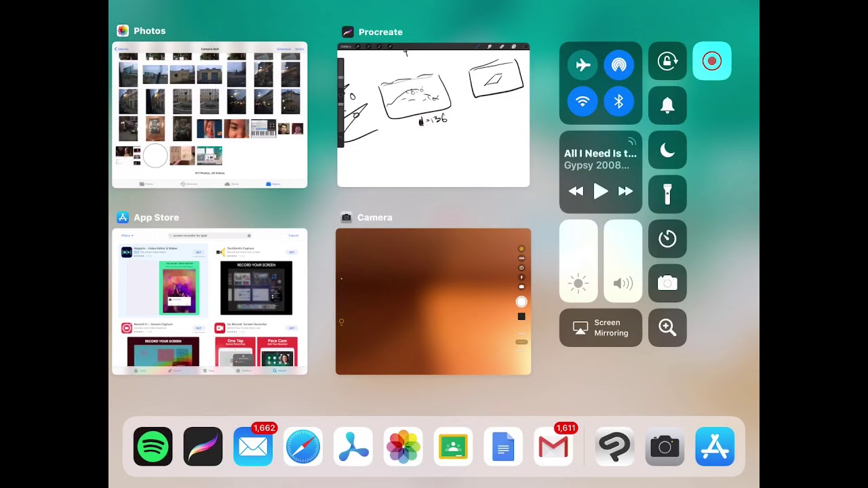Tap the App Store icon above its card
Viewport: 868px width, 488px height.
click(x=123, y=218)
